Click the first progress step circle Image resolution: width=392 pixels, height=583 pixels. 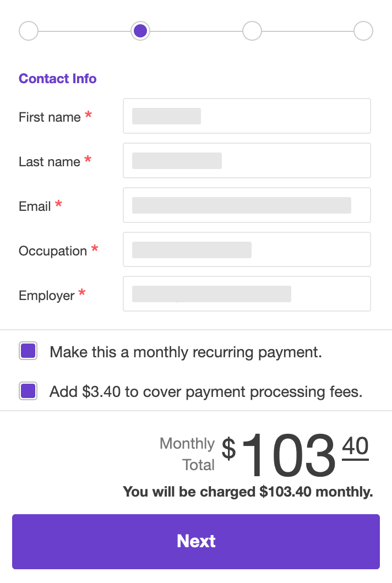(28, 31)
